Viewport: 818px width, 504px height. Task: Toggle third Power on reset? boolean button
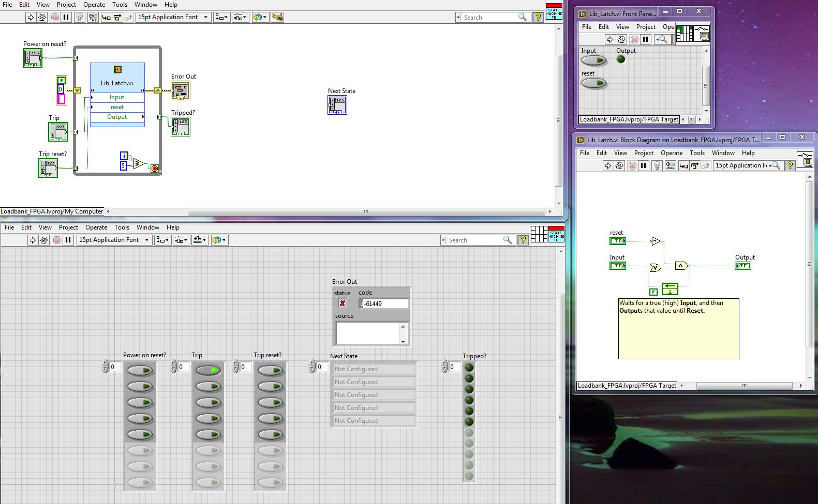pos(140,402)
